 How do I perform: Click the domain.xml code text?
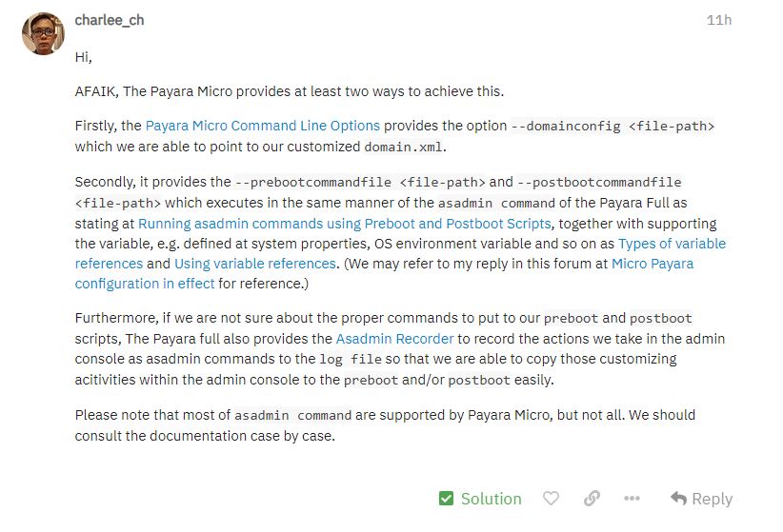pyautogui.click(x=404, y=147)
